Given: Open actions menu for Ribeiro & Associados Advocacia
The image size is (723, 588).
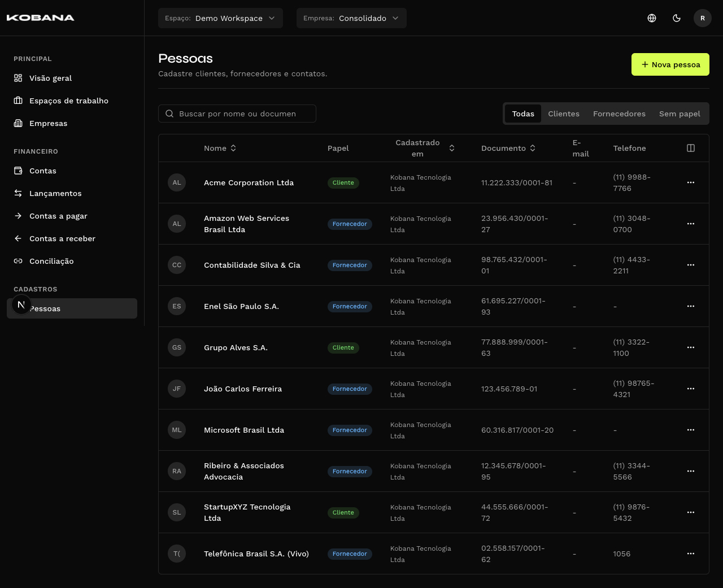Looking at the screenshot, I should pos(691,471).
